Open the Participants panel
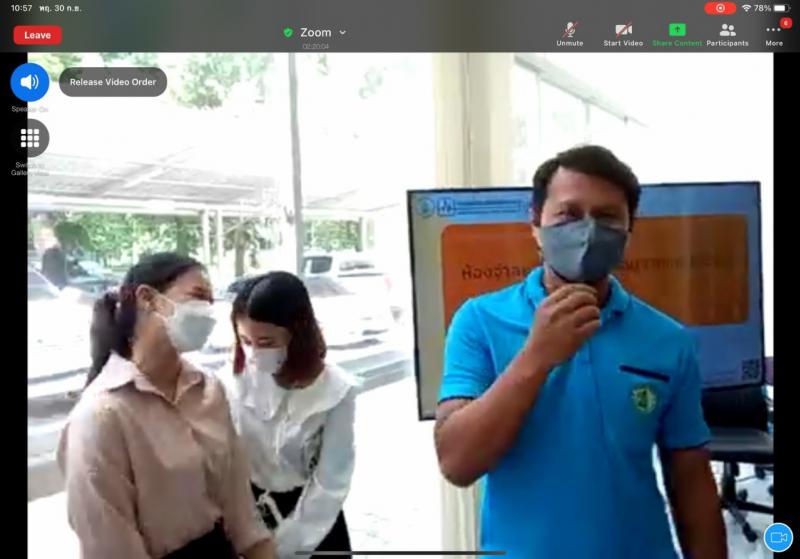Image resolution: width=800 pixels, height=559 pixels. [x=727, y=35]
